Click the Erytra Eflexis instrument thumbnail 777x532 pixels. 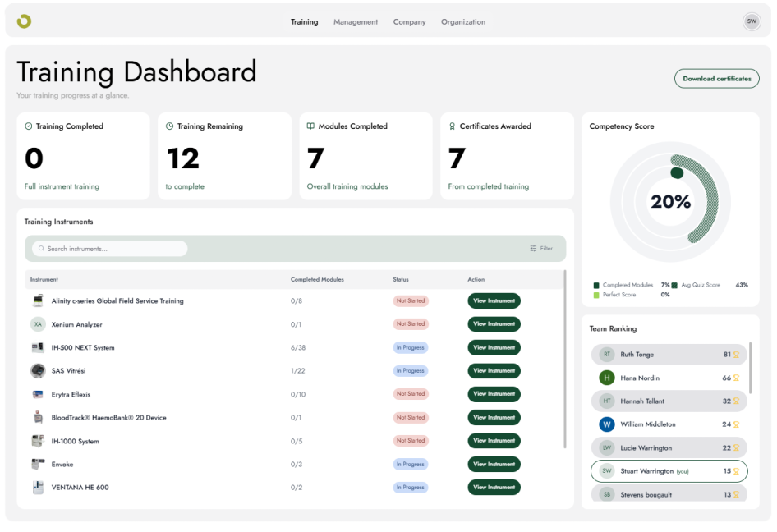38,394
